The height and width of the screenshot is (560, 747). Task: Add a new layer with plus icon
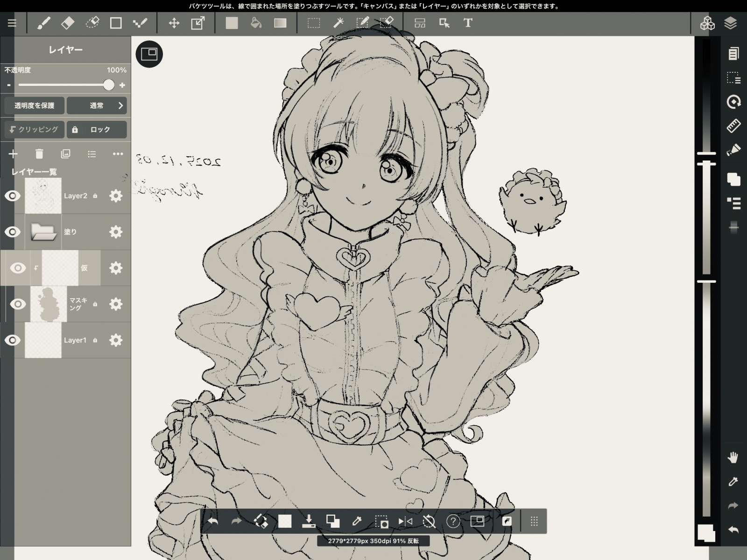pyautogui.click(x=13, y=154)
